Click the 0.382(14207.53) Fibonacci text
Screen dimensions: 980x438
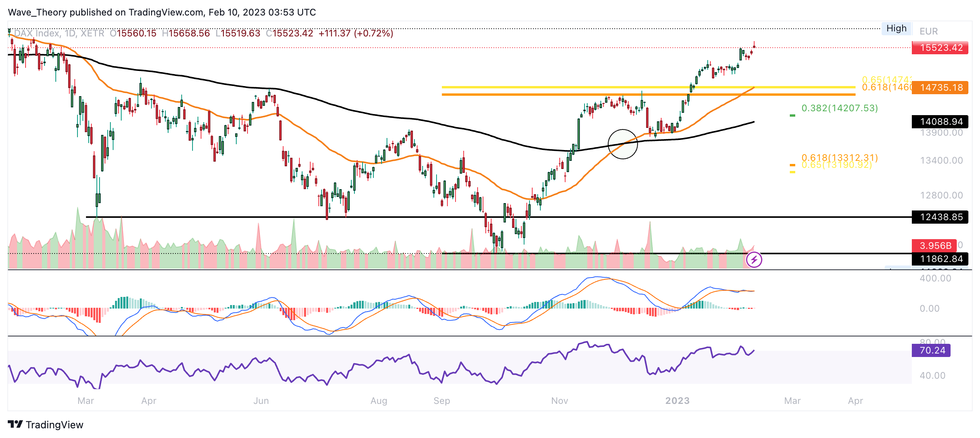[x=839, y=108]
